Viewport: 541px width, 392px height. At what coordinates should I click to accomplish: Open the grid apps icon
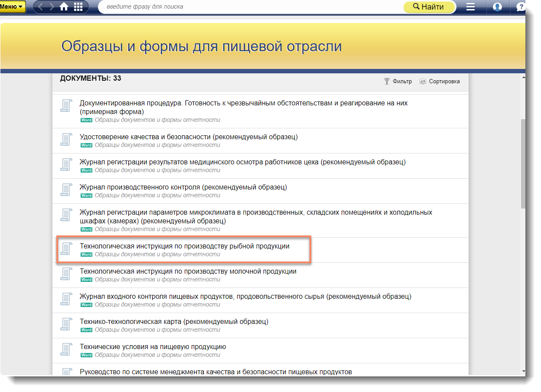78,7
